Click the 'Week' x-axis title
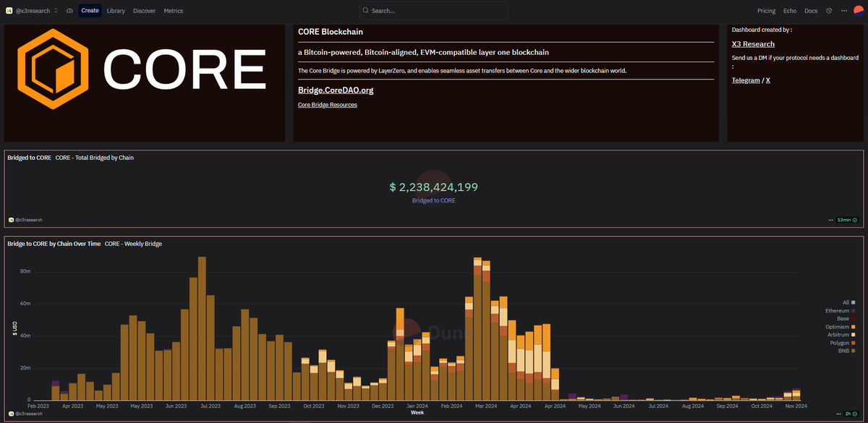This screenshot has height=423, width=868. (417, 413)
